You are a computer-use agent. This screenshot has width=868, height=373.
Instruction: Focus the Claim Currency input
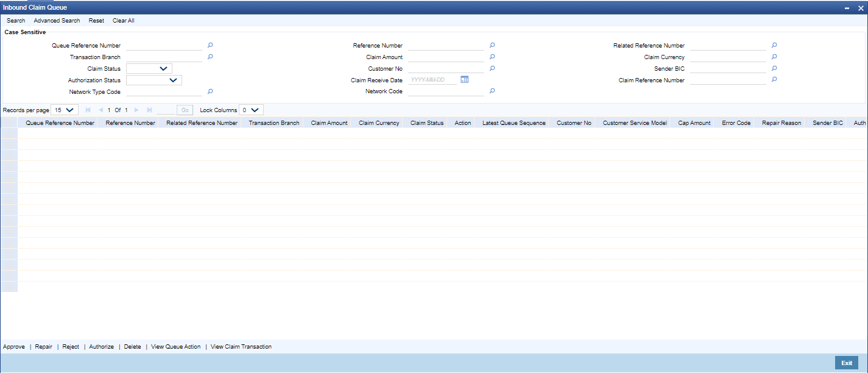click(728, 57)
